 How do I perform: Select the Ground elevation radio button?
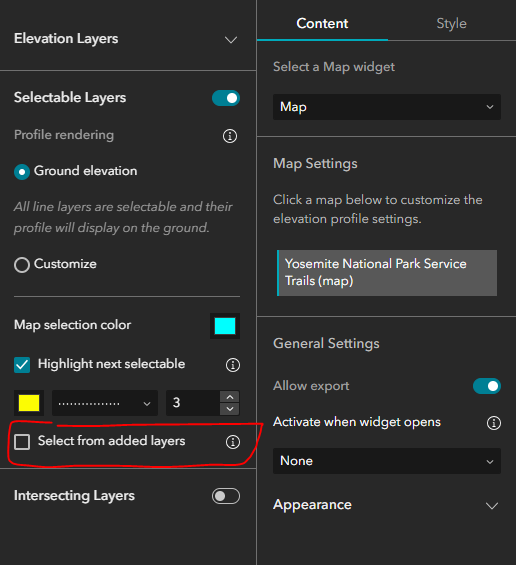pyautogui.click(x=22, y=172)
